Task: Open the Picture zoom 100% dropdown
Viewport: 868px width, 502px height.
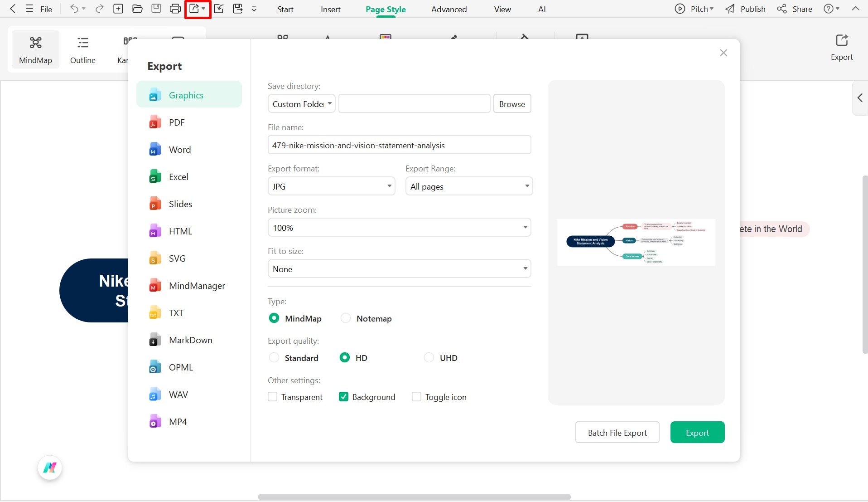Action: click(400, 228)
